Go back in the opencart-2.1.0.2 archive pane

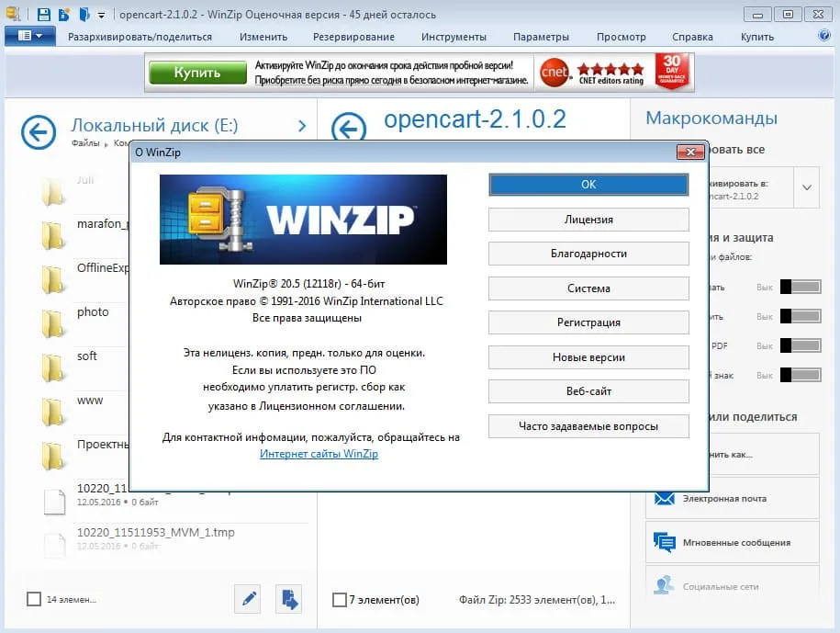(x=349, y=128)
